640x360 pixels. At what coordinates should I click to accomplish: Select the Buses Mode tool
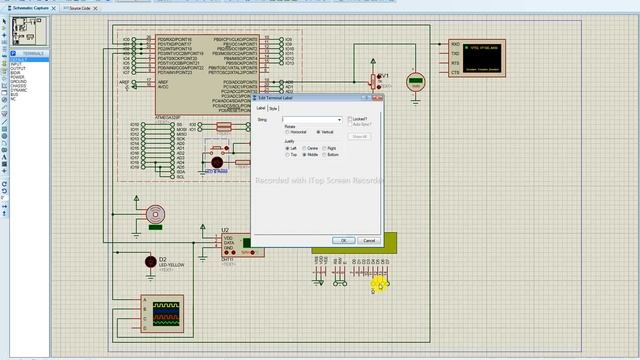pyautogui.click(x=4, y=55)
